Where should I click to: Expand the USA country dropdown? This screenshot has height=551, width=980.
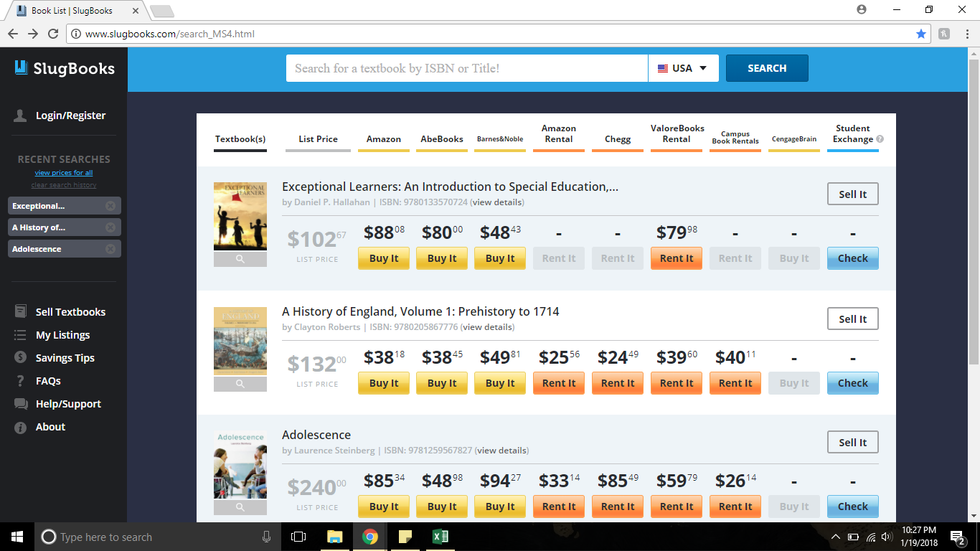683,68
